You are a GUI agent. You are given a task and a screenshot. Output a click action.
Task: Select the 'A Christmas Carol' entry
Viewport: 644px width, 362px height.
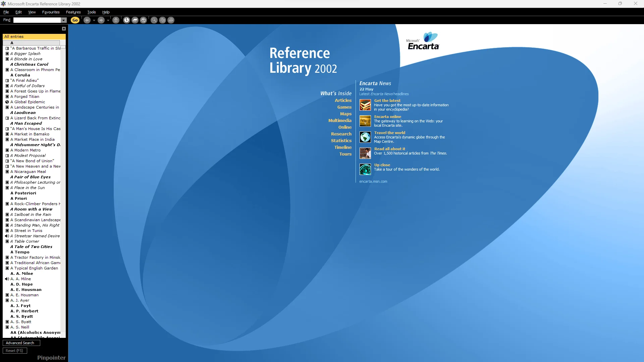click(29, 64)
